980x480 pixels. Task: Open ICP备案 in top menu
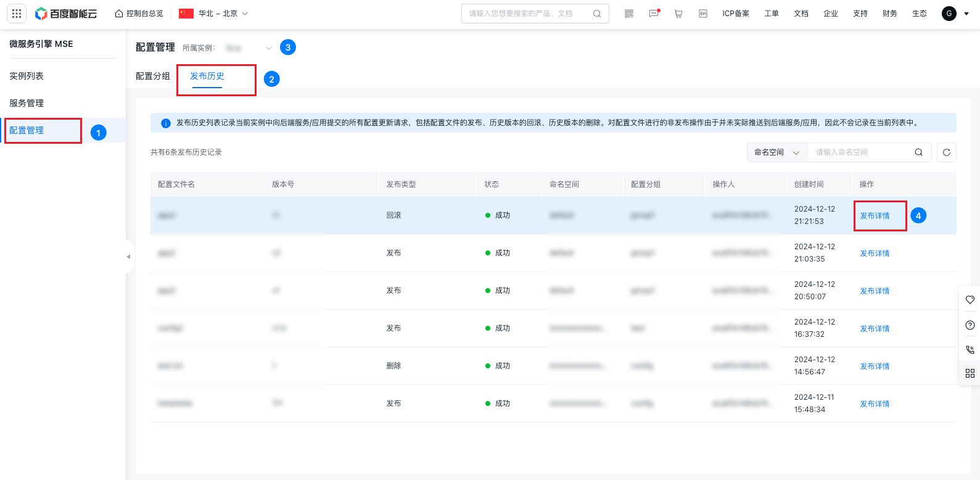[736, 14]
